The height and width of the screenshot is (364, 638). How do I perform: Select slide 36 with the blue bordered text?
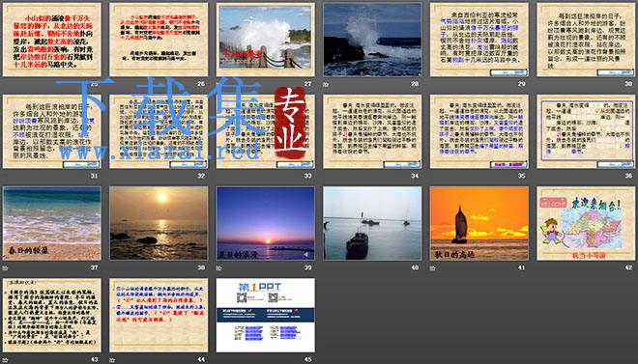586,131
